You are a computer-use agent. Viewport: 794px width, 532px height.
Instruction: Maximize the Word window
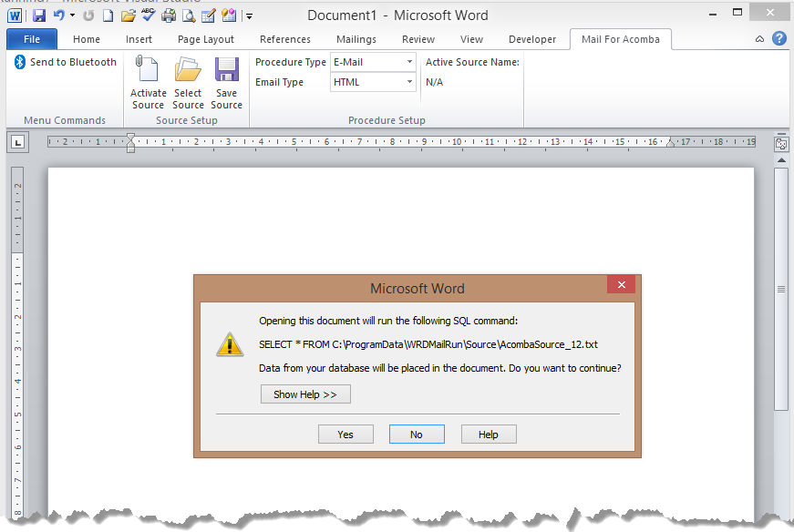pos(737,13)
